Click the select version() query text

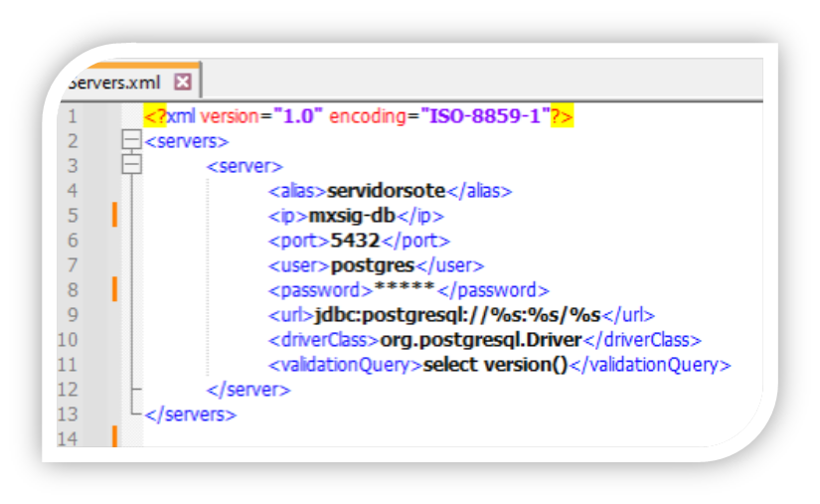(494, 365)
